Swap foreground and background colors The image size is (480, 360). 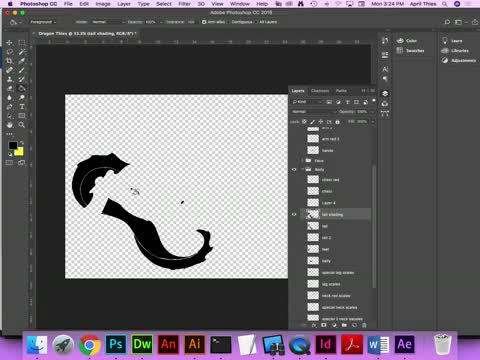click(22, 143)
